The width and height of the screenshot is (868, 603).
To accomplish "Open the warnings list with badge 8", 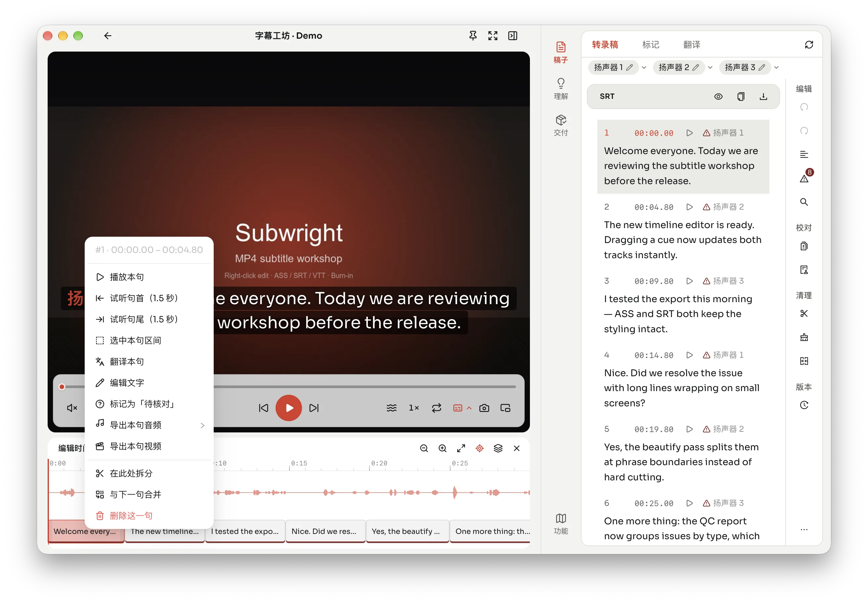I will pos(804,178).
